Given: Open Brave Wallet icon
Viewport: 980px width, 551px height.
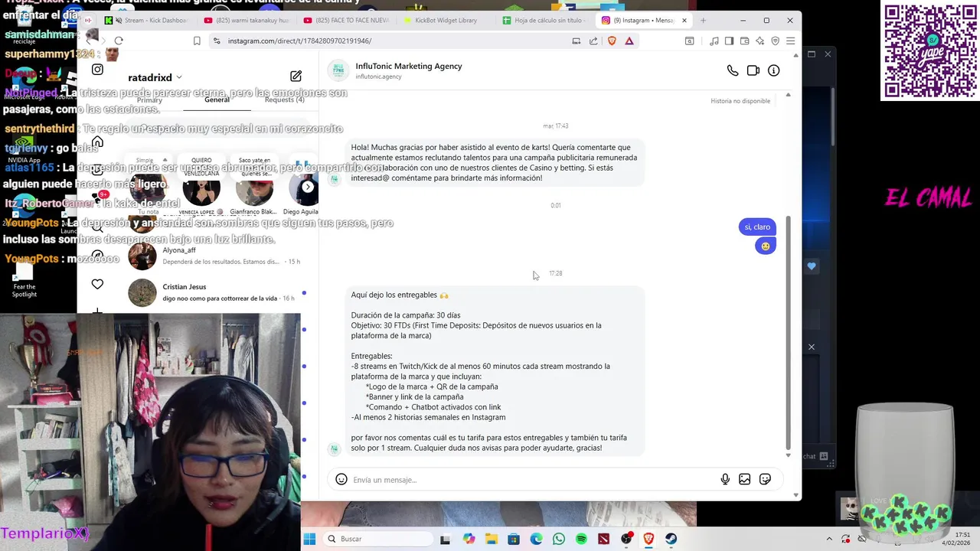Looking at the screenshot, I should [x=745, y=41].
